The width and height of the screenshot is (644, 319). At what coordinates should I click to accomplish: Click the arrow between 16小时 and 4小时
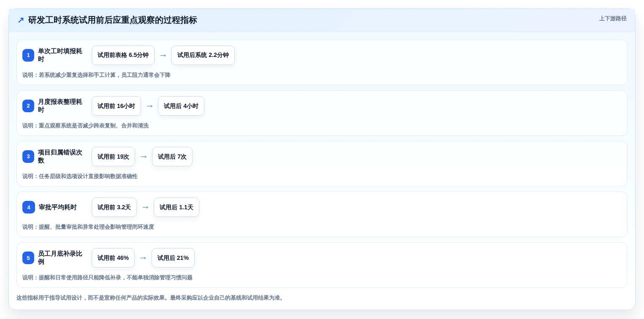tap(149, 106)
